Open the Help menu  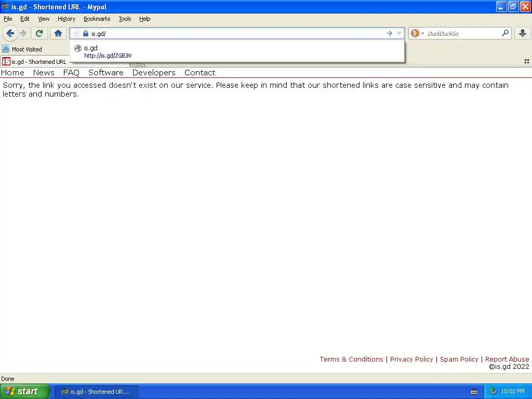pyautogui.click(x=144, y=19)
